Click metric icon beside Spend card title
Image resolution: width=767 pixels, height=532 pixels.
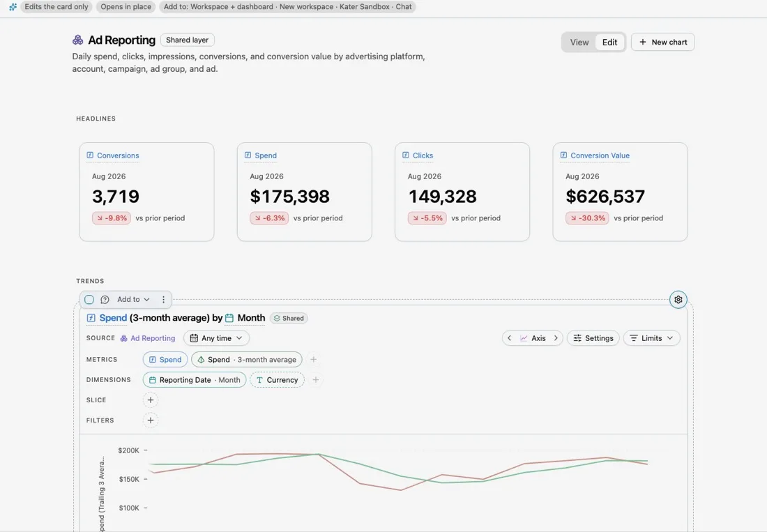pyautogui.click(x=248, y=155)
